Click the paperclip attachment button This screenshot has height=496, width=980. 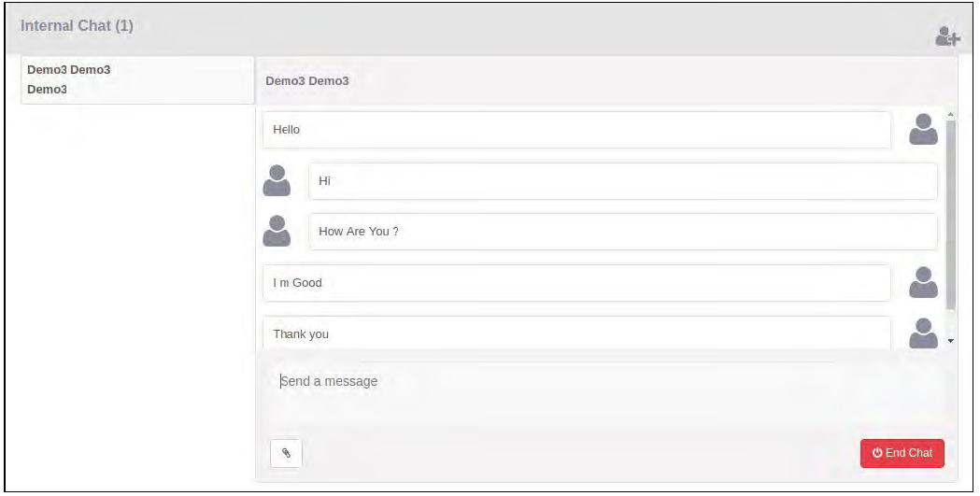click(286, 453)
